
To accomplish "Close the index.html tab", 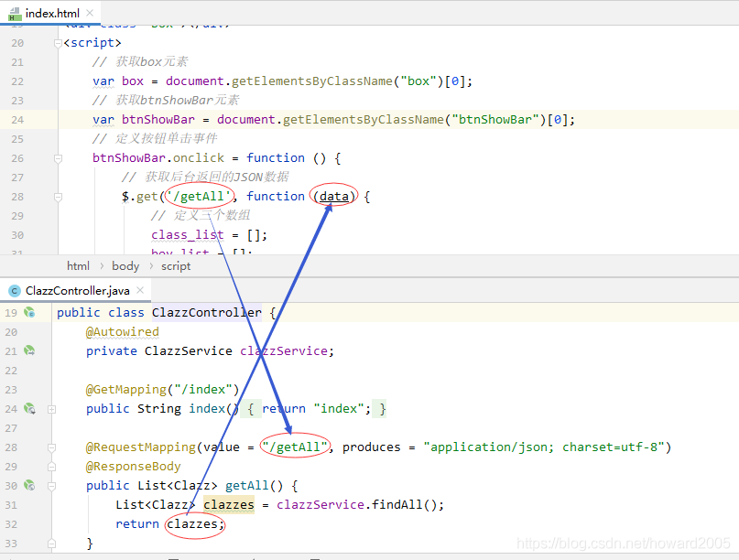I will pyautogui.click(x=89, y=14).
